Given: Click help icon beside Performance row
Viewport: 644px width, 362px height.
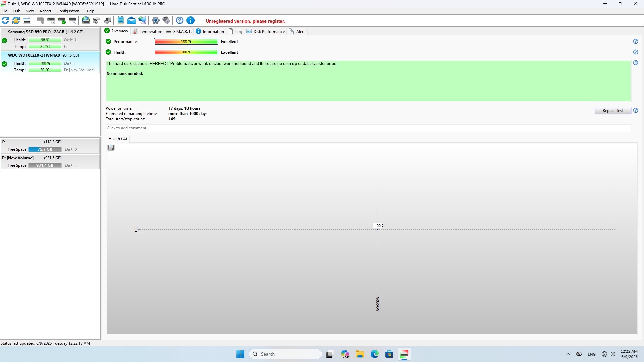Looking at the screenshot, I should 636,41.
